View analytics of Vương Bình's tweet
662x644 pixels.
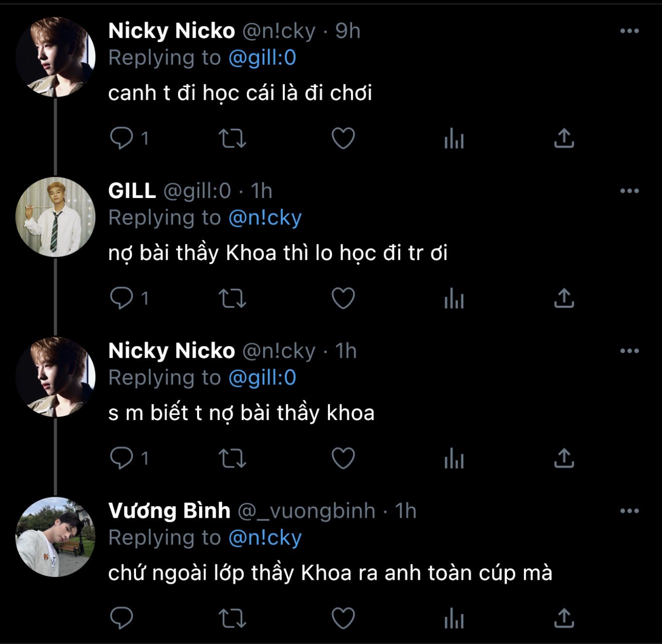click(x=454, y=618)
